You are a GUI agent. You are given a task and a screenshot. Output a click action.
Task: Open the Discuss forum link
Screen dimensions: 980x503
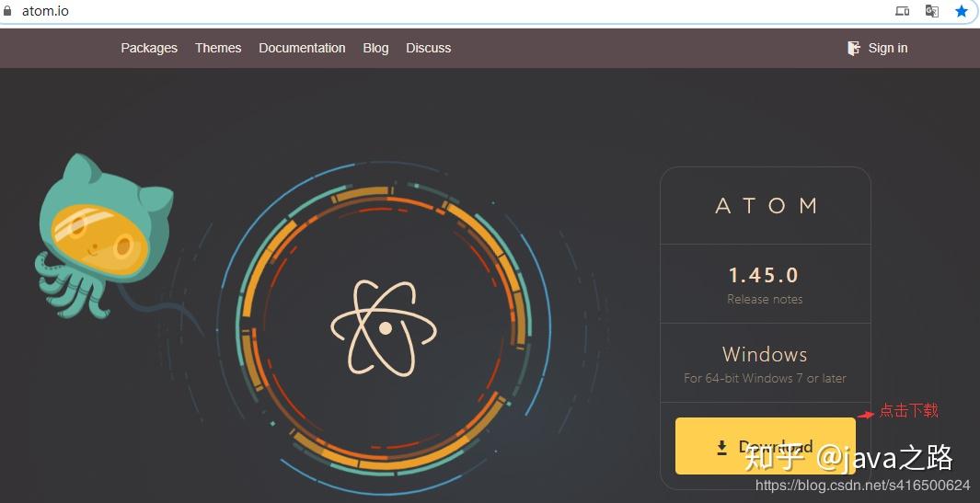(428, 48)
